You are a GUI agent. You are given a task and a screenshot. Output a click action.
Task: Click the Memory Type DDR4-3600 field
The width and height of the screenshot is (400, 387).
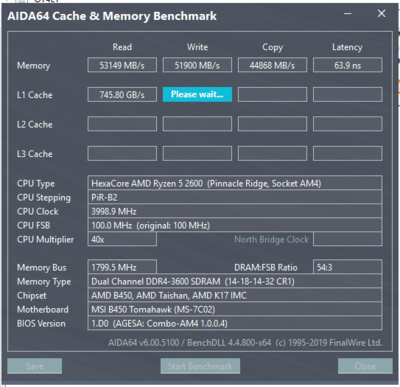pyautogui.click(x=235, y=281)
